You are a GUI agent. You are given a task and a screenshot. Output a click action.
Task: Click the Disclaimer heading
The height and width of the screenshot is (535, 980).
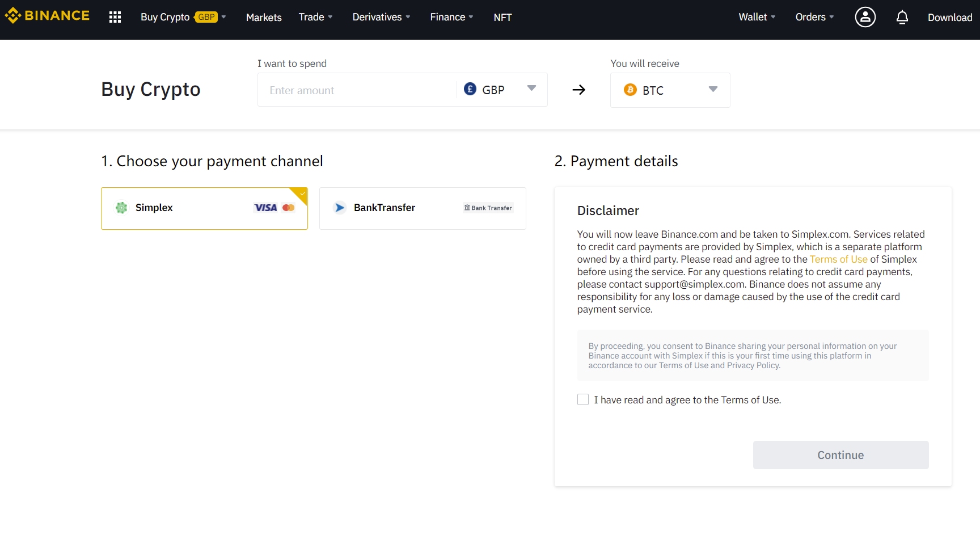point(608,210)
